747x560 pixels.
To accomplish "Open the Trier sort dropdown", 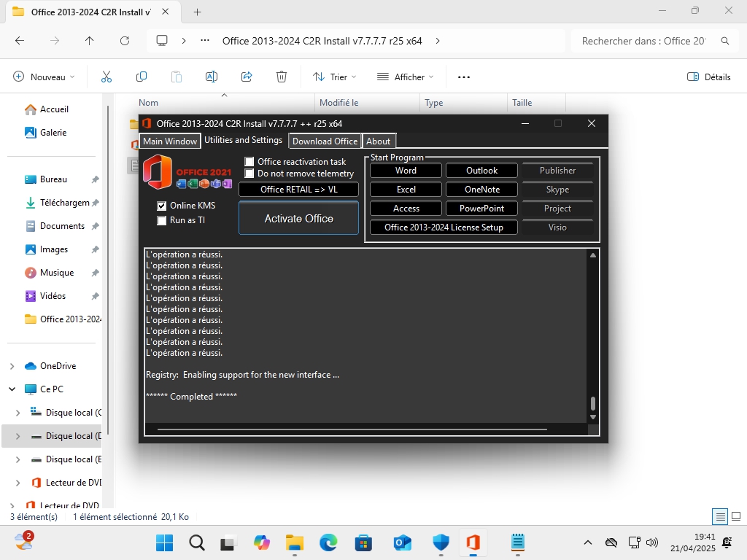I will (335, 77).
